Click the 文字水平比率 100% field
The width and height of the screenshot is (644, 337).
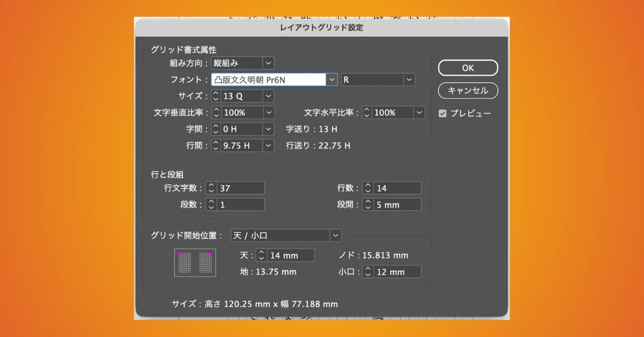coord(392,113)
